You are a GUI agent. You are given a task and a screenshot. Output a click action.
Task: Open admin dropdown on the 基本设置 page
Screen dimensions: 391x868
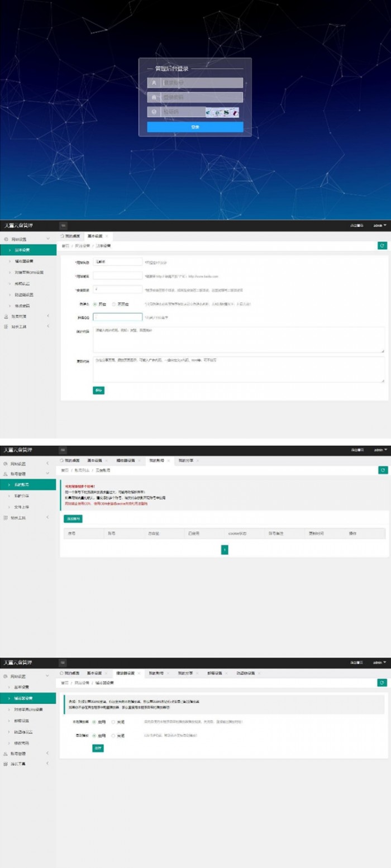coord(380,226)
